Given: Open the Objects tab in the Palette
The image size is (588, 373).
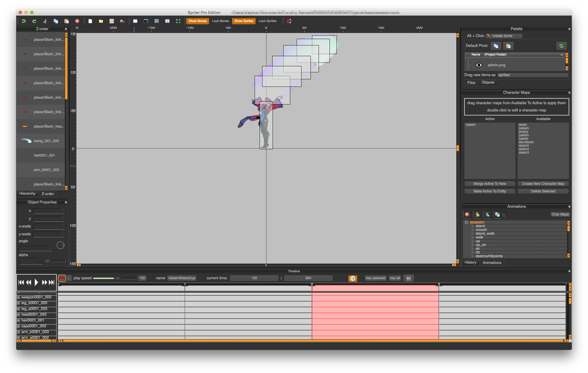Looking at the screenshot, I should 488,82.
